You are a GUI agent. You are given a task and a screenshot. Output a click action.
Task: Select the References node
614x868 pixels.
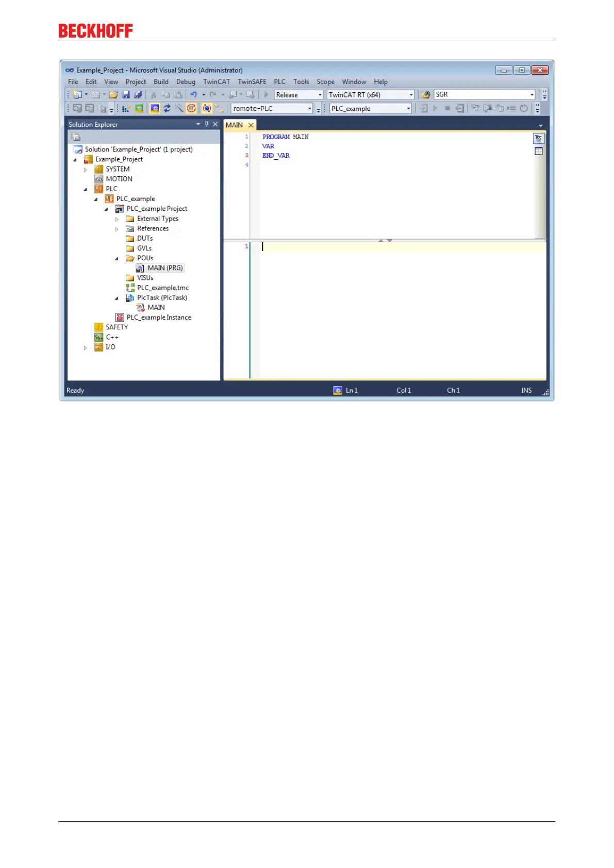point(153,228)
